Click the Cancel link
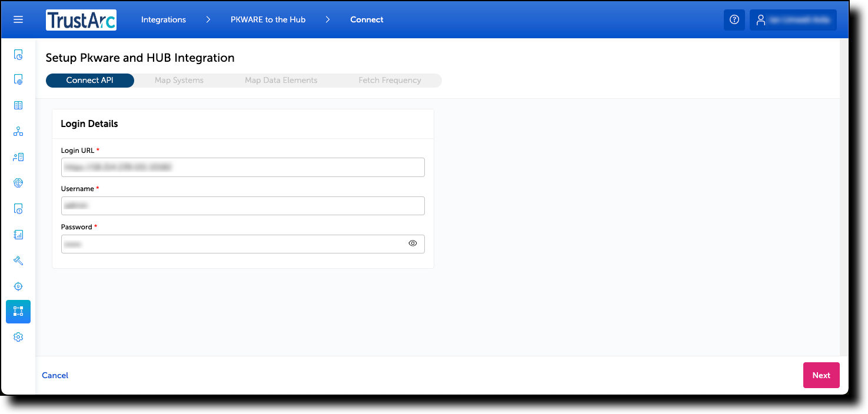868x414 pixels. tap(55, 375)
